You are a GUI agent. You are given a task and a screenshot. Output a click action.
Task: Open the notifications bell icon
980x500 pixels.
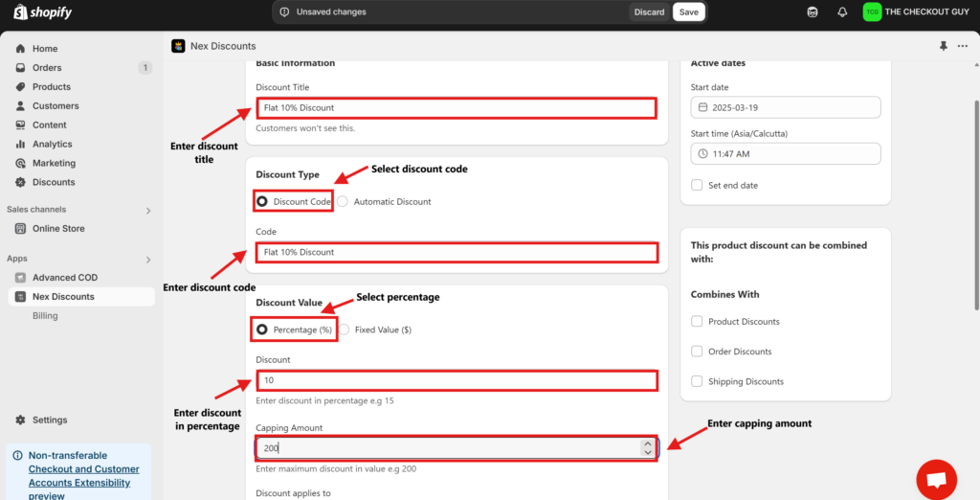tap(842, 12)
